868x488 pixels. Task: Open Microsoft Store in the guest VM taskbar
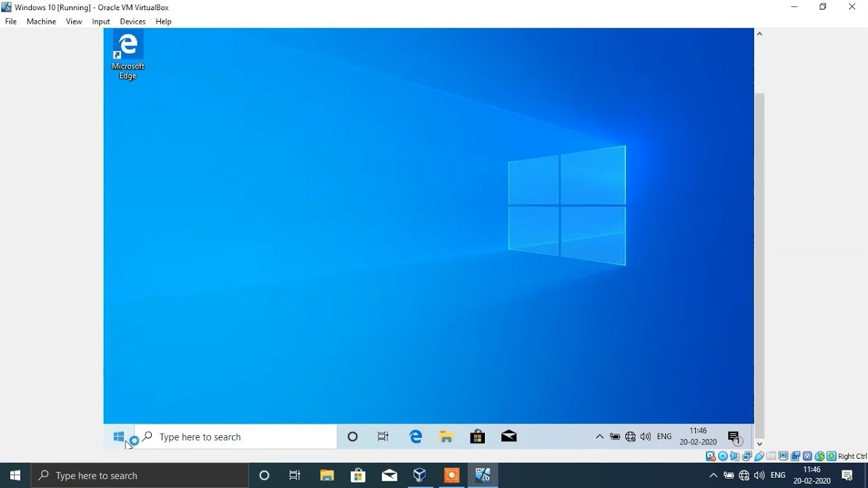477,437
